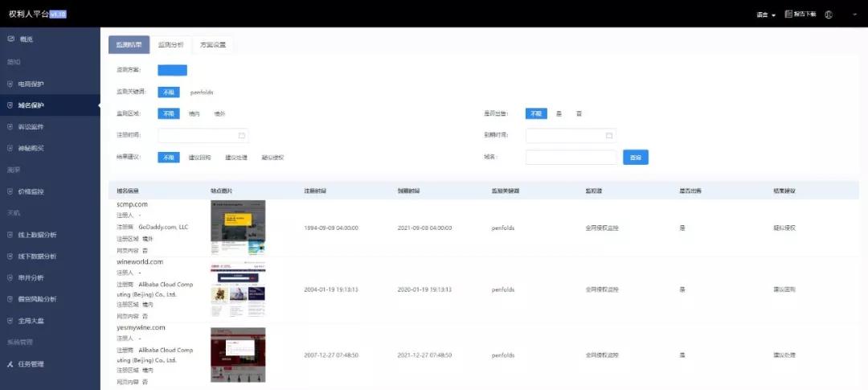Select the penfolds keyword filter

pyautogui.click(x=202, y=92)
